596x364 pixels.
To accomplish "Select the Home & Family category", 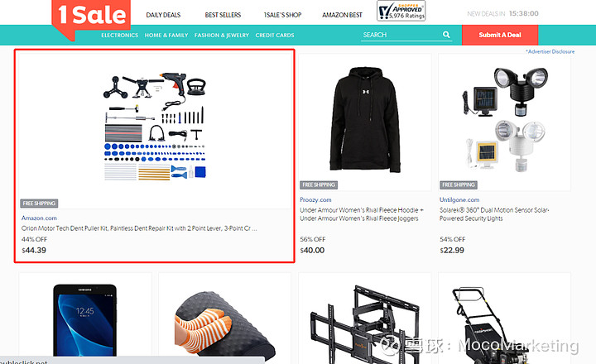I will [x=166, y=35].
